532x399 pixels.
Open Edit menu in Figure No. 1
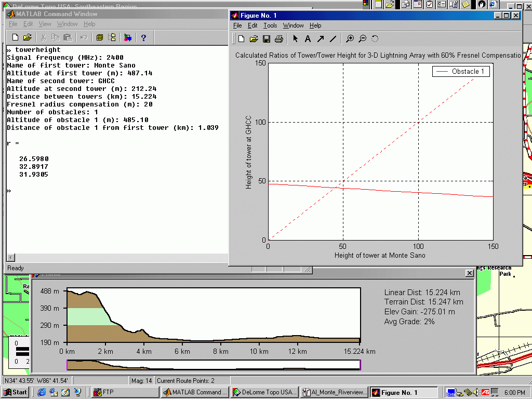coord(252,25)
